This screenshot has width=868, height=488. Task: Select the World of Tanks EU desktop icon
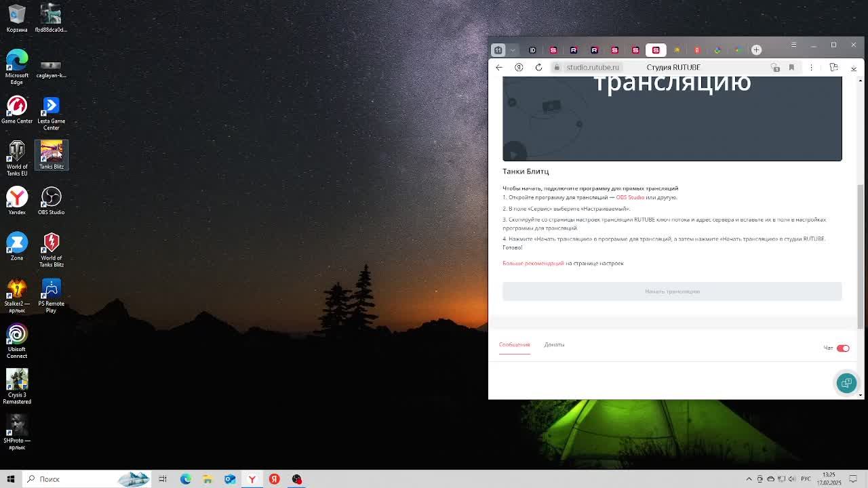click(x=17, y=158)
